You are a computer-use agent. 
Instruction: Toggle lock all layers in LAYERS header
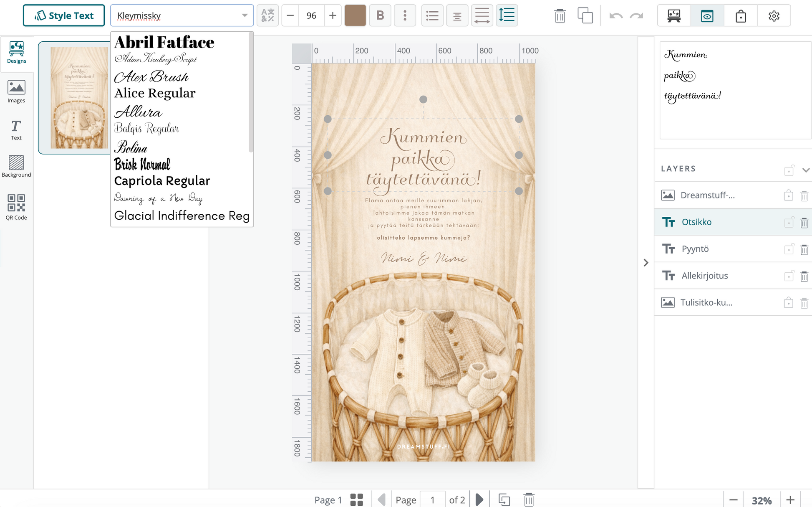click(789, 170)
